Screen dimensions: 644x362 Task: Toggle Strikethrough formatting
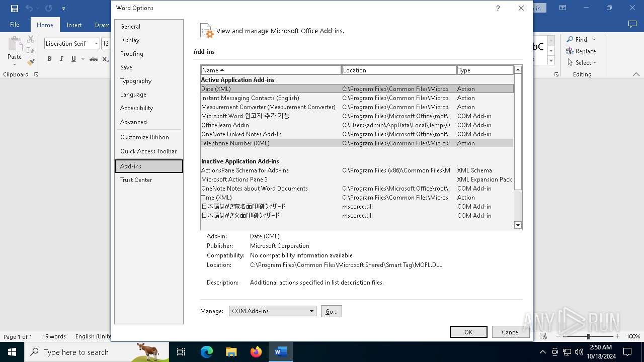[x=94, y=59]
